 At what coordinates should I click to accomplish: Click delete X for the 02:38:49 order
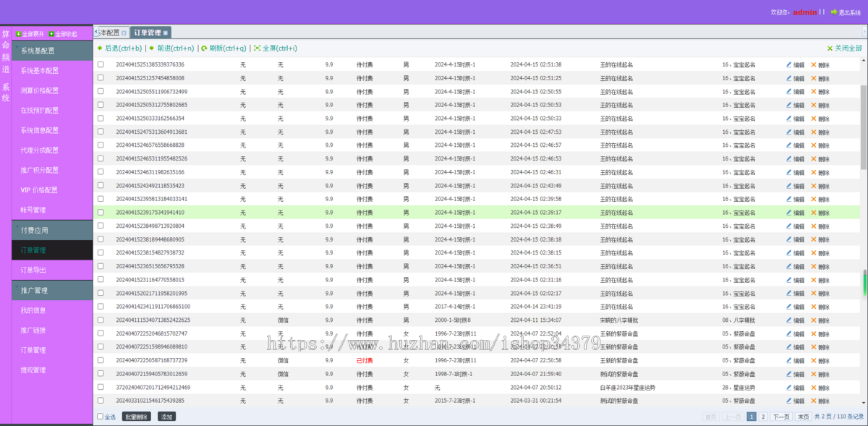814,226
